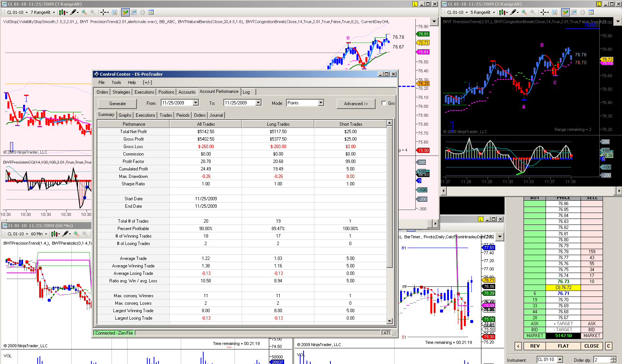Open the Help menu in Control Center
This screenshot has height=364, width=622.
point(132,82)
